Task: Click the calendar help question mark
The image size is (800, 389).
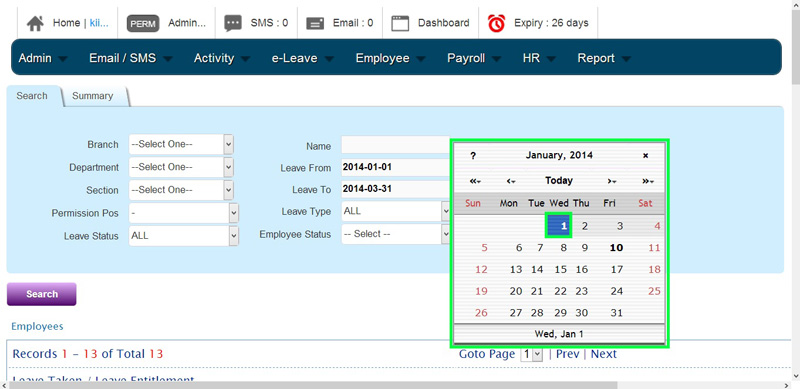Action: (473, 156)
